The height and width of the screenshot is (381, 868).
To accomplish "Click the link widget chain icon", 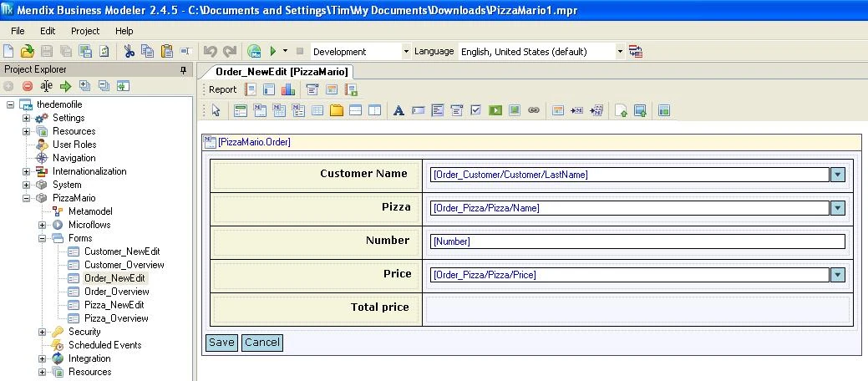I will tap(534, 110).
